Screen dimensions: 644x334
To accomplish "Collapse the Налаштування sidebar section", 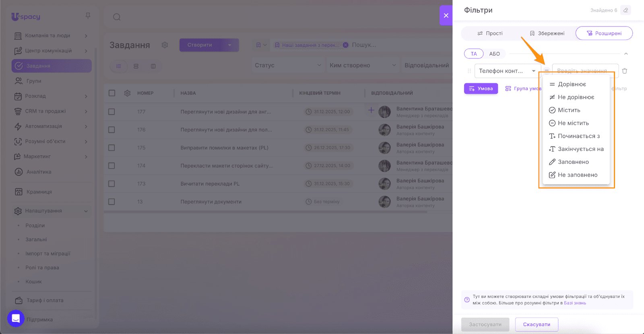I will [x=86, y=211].
